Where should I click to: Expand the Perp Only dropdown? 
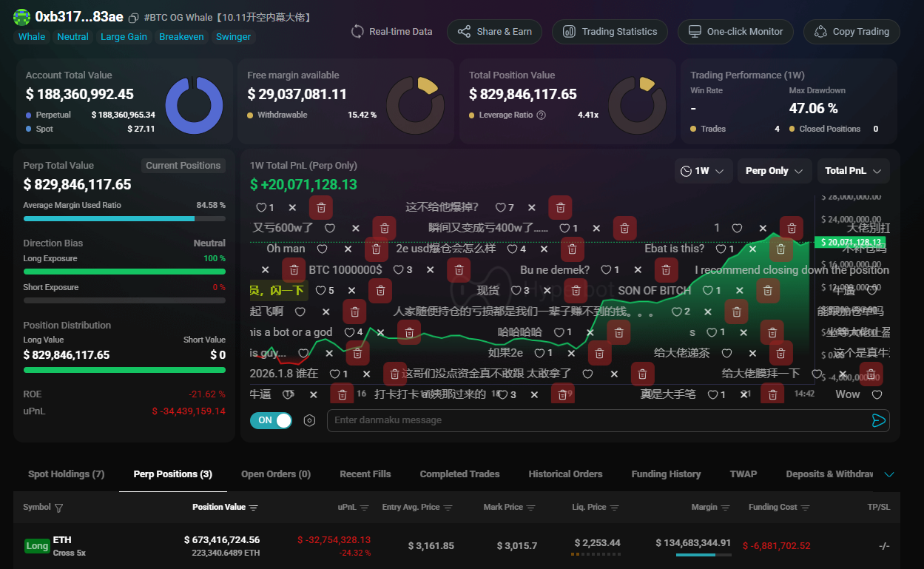[x=773, y=171]
